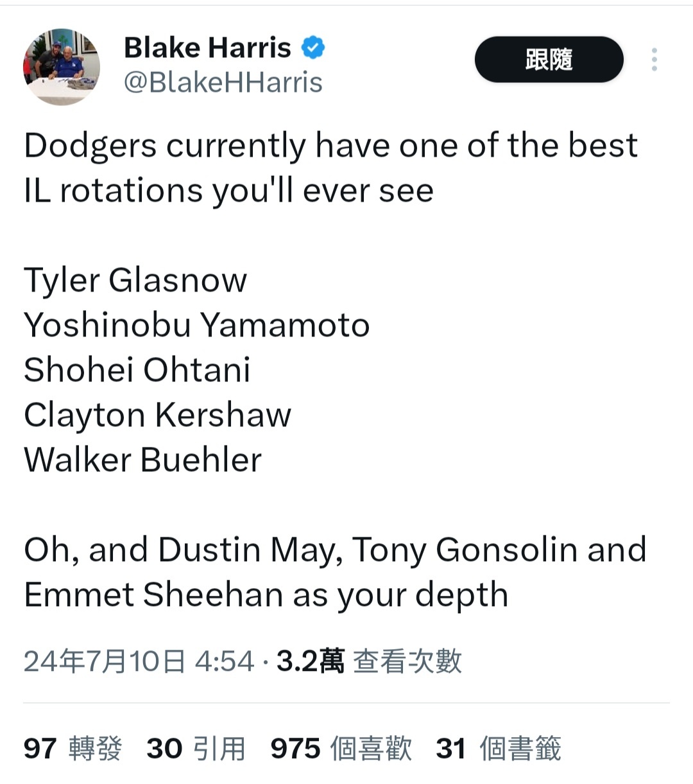
Task: Open the three-dot more options menu
Action: (x=654, y=60)
